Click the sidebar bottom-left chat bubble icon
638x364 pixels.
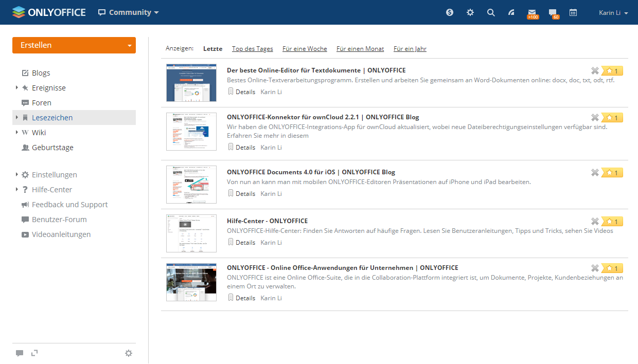point(20,353)
